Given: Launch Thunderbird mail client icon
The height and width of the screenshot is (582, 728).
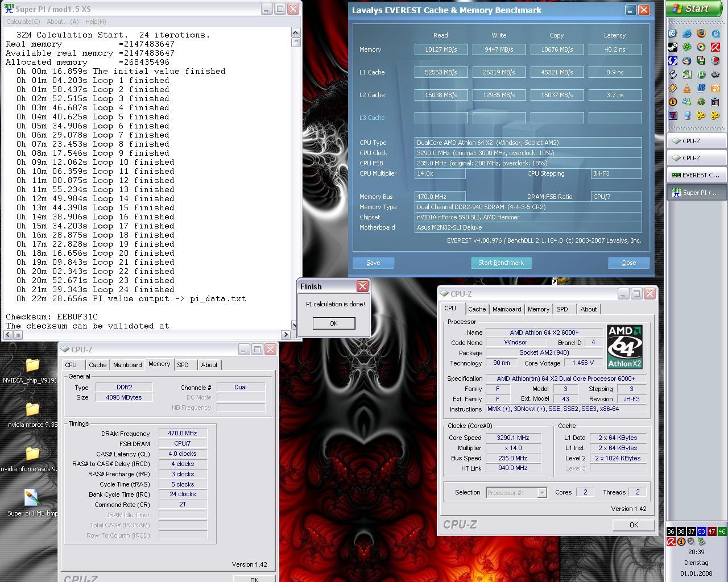Looking at the screenshot, I should [687, 61].
